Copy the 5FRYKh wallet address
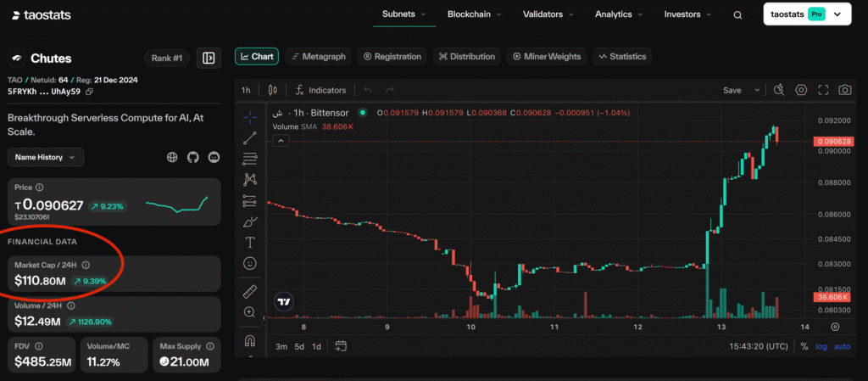This screenshot has height=381, width=868. tap(89, 92)
